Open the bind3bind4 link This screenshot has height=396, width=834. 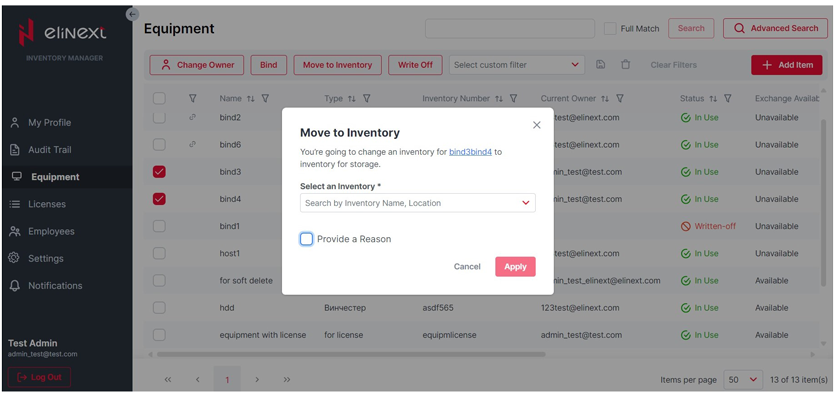coord(470,152)
